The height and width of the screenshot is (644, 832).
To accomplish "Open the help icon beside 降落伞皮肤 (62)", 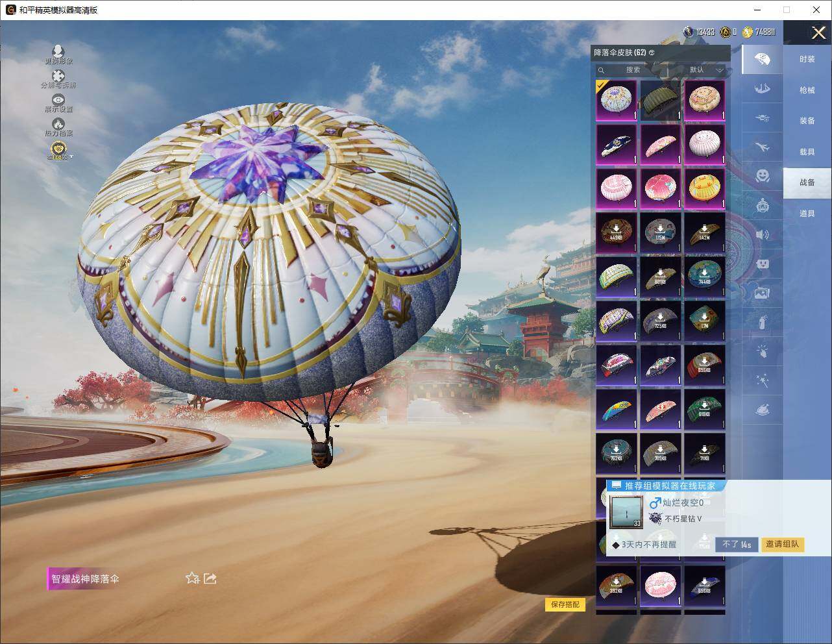I will pyautogui.click(x=652, y=53).
